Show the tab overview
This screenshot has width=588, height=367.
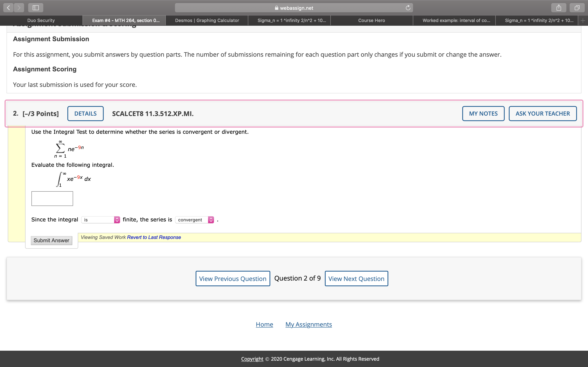click(x=577, y=8)
